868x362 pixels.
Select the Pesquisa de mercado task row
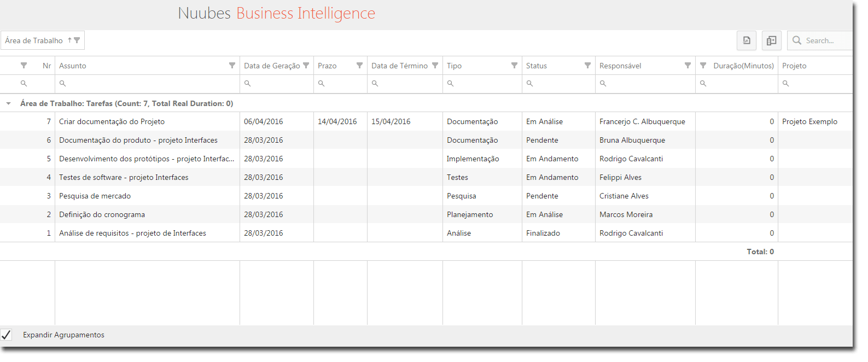(x=426, y=196)
